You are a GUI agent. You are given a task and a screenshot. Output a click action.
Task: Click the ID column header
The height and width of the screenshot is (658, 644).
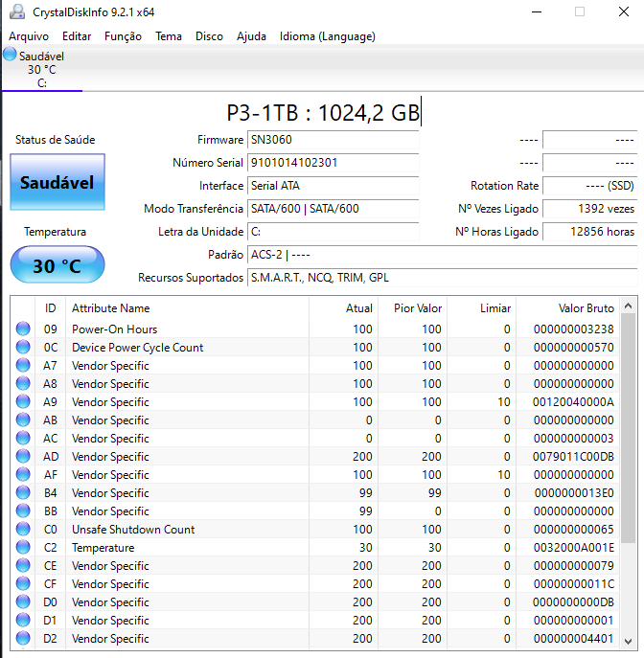point(51,308)
